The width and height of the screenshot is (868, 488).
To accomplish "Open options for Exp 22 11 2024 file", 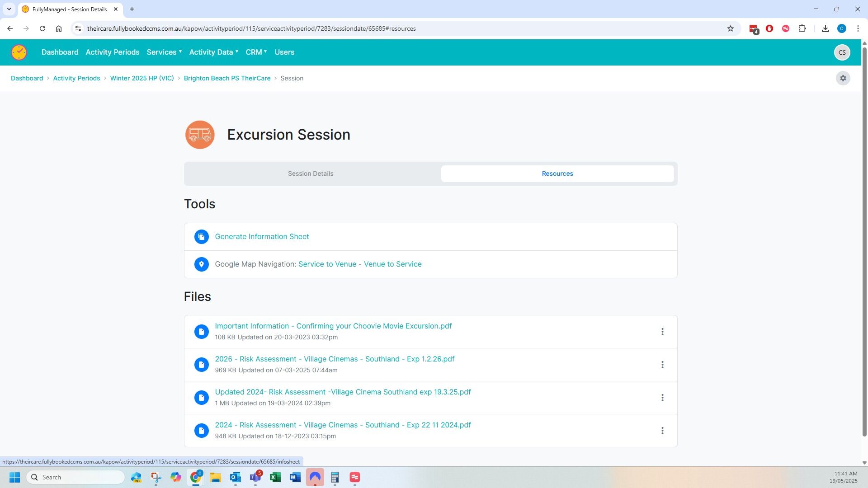I will click(x=662, y=431).
